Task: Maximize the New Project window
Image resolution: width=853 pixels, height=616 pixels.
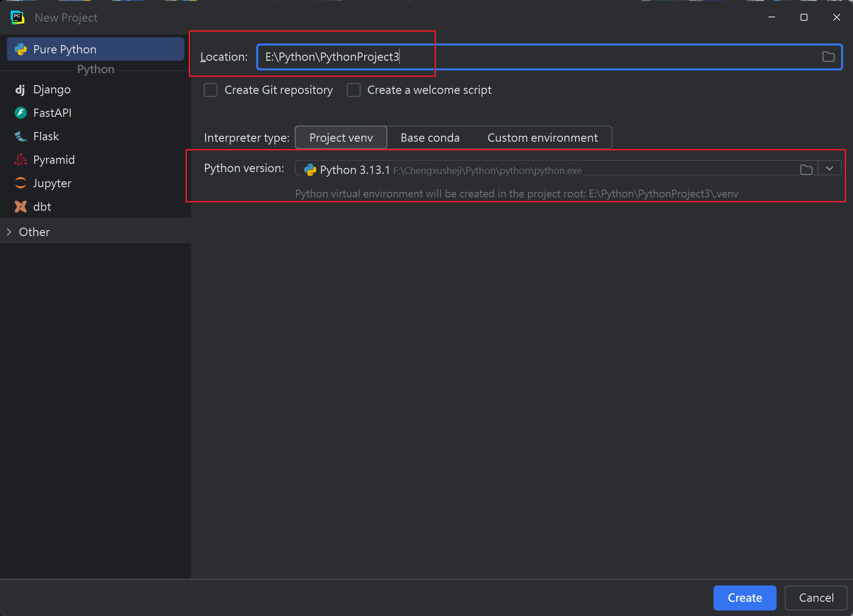Action: click(x=804, y=17)
